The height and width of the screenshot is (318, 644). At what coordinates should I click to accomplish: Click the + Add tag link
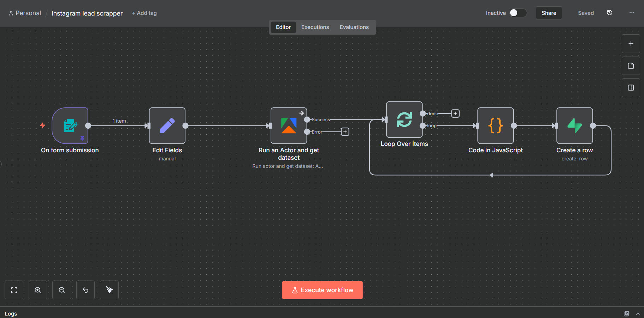[x=144, y=13]
